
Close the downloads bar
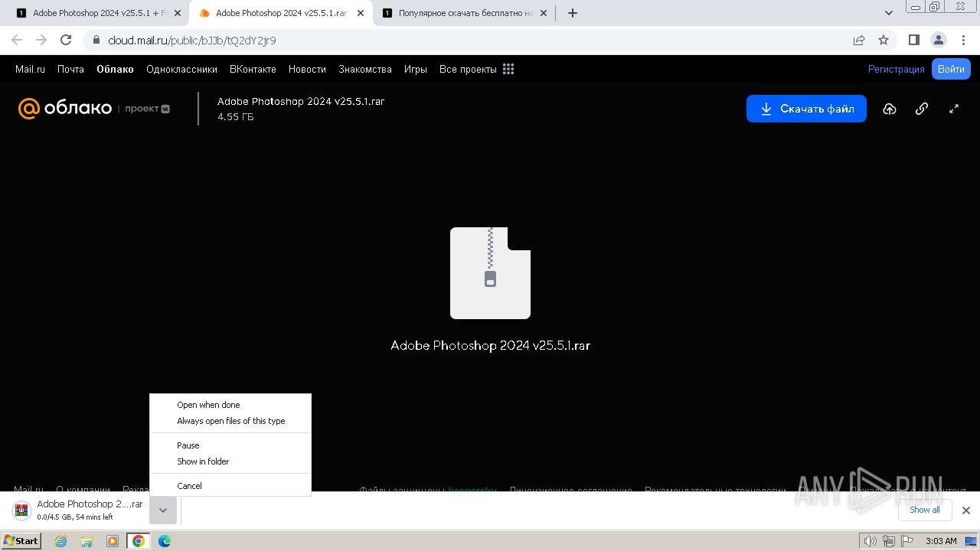click(966, 510)
